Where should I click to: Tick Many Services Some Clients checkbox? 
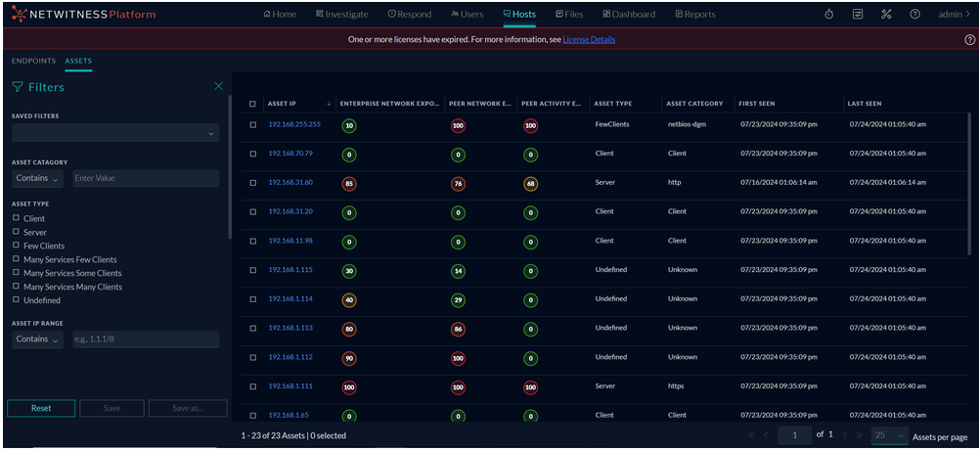click(x=16, y=272)
